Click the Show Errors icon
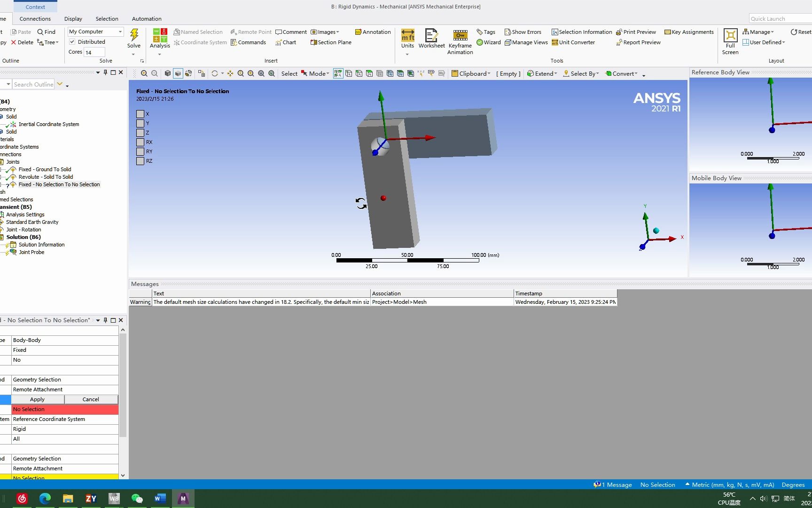This screenshot has height=508, width=812. pyautogui.click(x=523, y=32)
